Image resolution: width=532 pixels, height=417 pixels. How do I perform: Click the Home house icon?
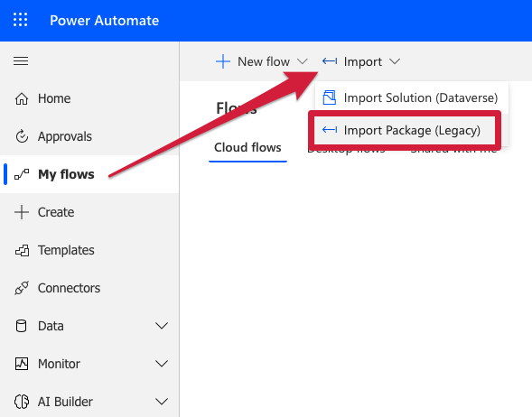[22, 98]
